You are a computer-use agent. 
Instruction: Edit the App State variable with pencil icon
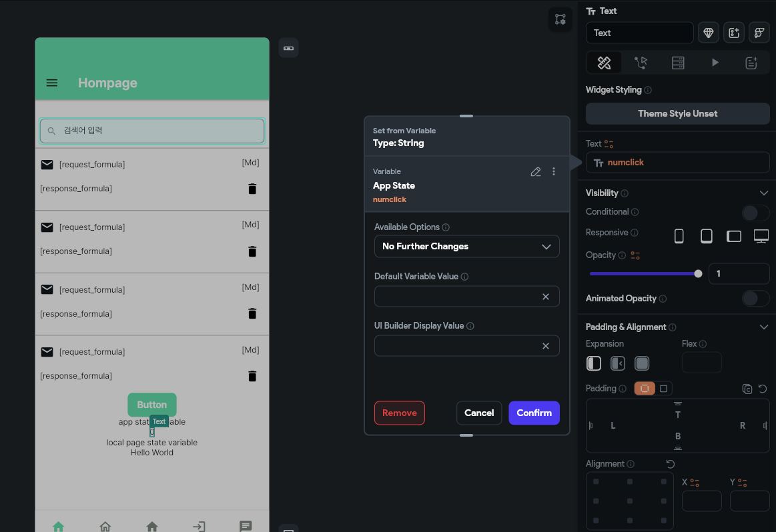[536, 171]
